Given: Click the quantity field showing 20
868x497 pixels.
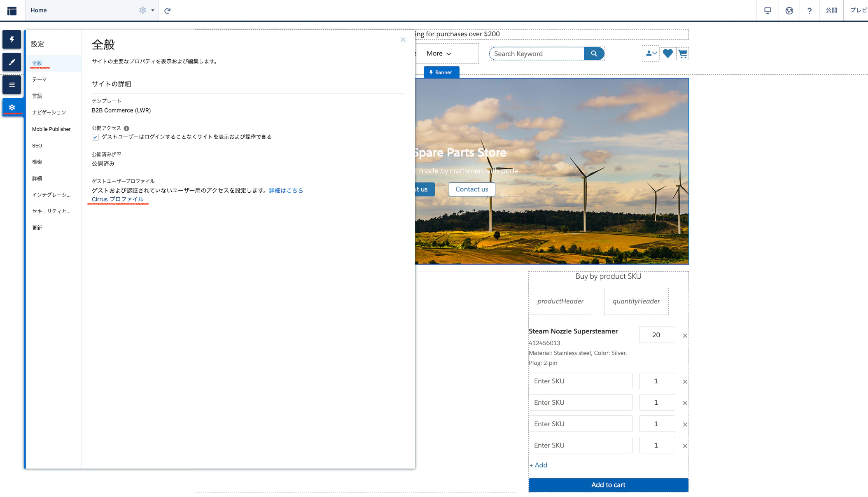Looking at the screenshot, I should pos(657,335).
